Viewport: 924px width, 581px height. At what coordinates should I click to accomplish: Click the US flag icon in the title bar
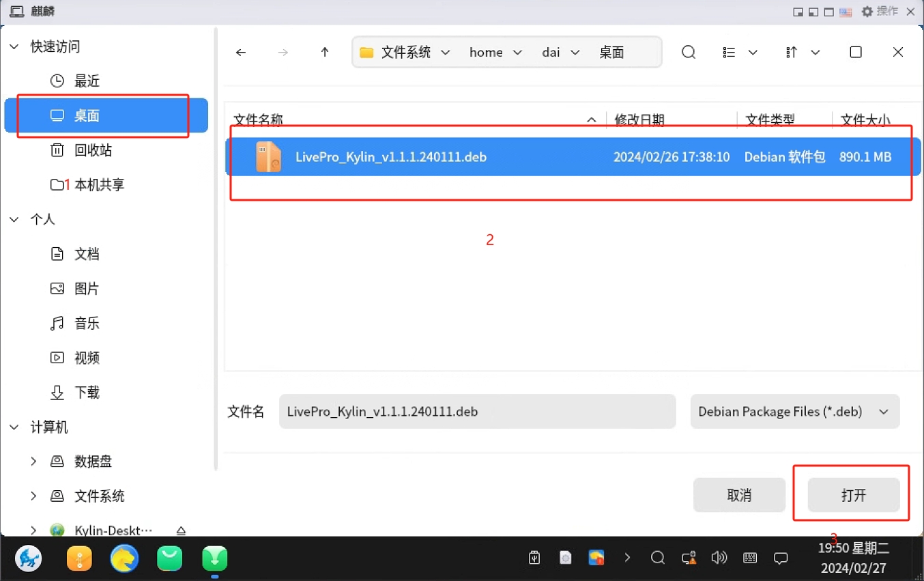846,12
